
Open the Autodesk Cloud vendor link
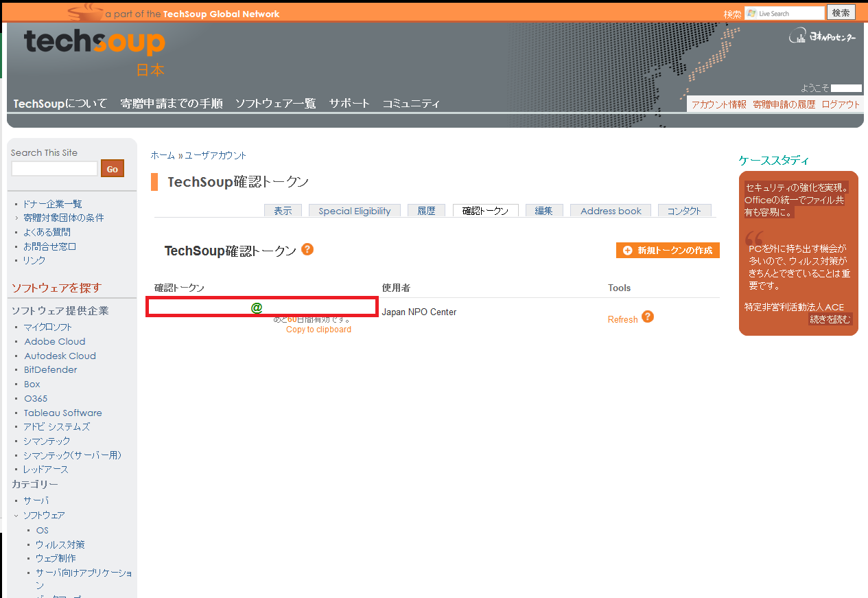pyautogui.click(x=60, y=356)
